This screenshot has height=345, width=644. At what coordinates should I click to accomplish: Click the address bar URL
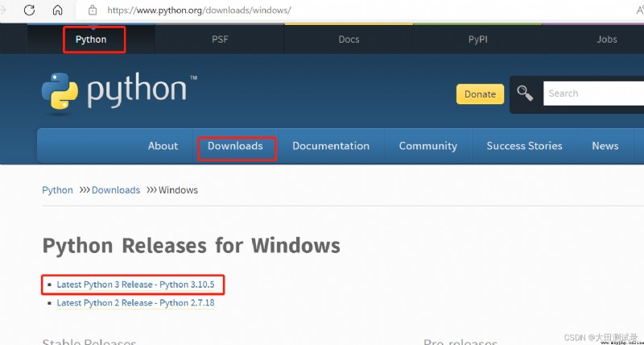pyautogui.click(x=199, y=10)
